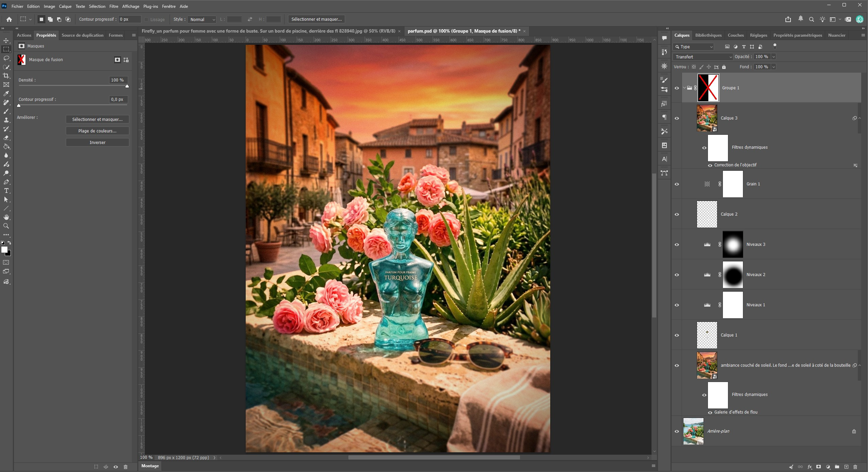
Task: Open the Share icon at top right
Action: coord(788,19)
